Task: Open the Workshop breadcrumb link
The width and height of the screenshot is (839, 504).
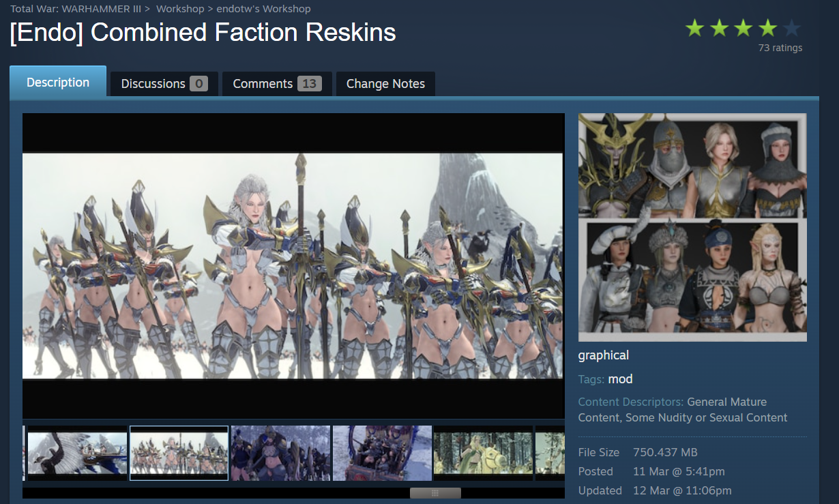Action: point(180,9)
